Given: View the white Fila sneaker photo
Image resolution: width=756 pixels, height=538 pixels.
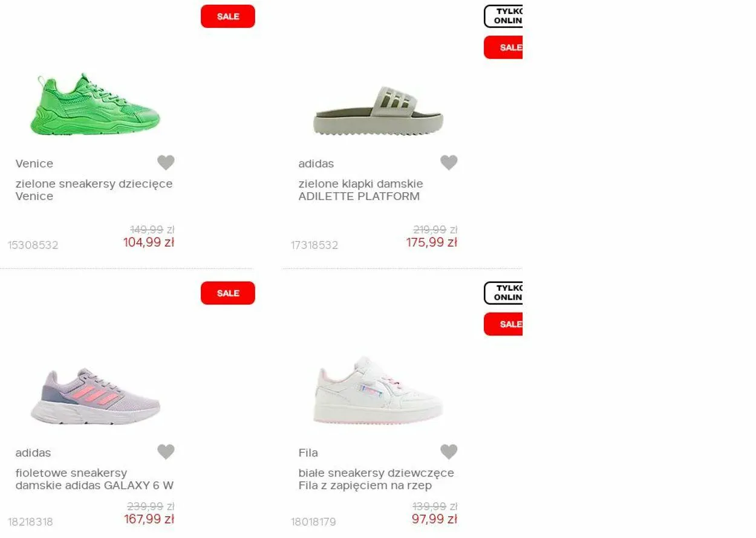Looking at the screenshot, I should tap(379, 390).
